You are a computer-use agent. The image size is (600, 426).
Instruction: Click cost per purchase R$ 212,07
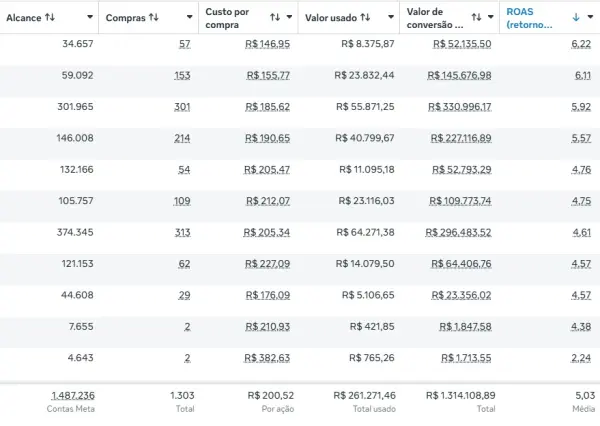pyautogui.click(x=268, y=201)
